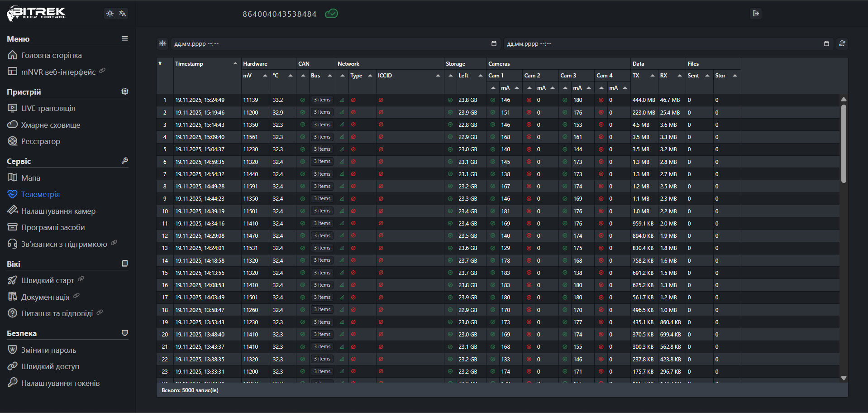Viewport: 868px width, 413px height.
Task: Open Головна сторінка from sidebar
Action: click(x=51, y=55)
